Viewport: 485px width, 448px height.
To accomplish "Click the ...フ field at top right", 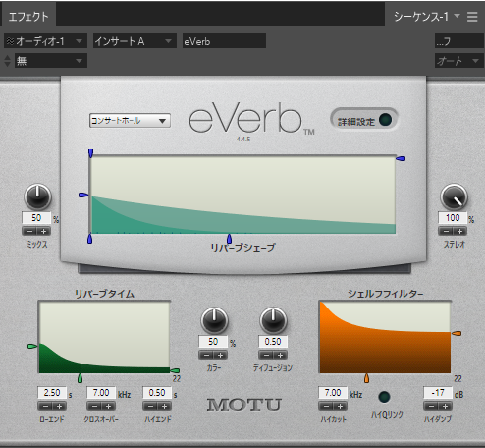I will coord(459,41).
